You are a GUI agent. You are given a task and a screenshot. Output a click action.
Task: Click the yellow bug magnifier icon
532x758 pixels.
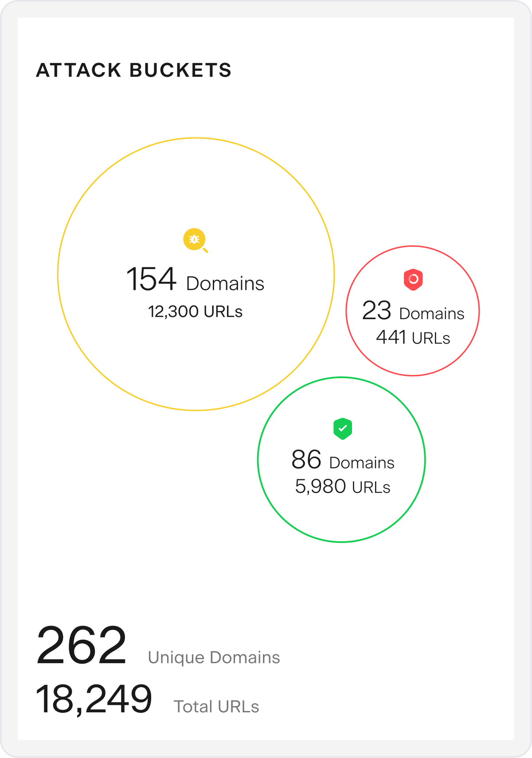[x=195, y=240]
